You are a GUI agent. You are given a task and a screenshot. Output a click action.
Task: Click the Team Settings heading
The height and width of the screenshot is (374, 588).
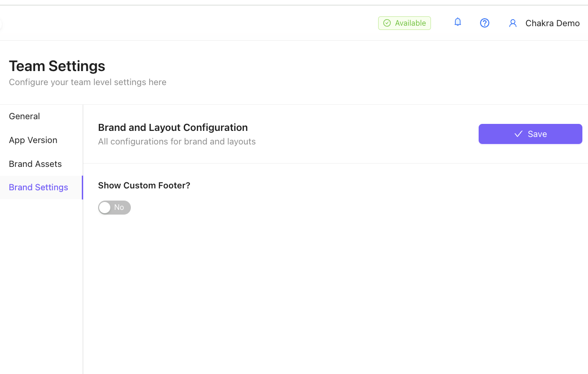(x=57, y=66)
